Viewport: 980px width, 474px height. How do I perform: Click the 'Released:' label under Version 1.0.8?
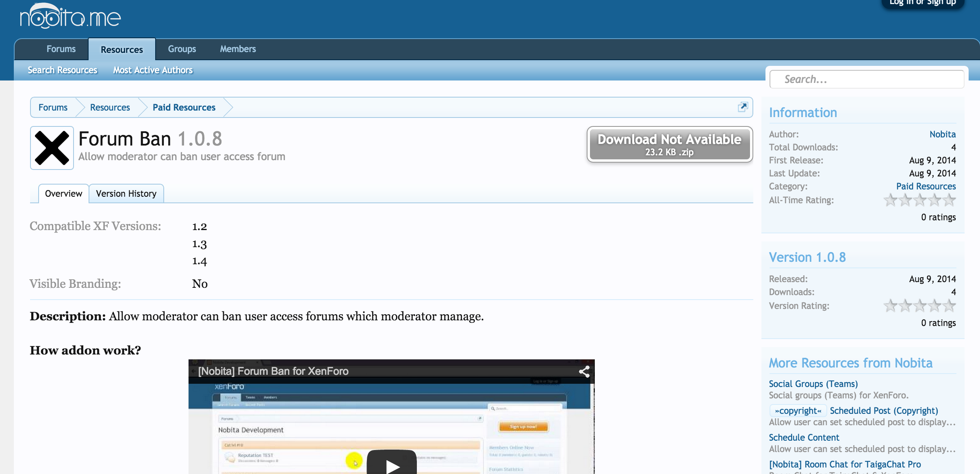[788, 279]
